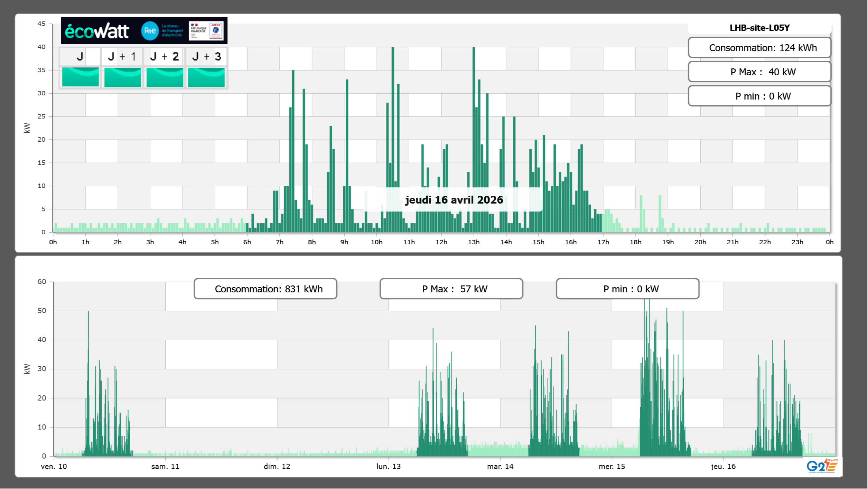Click the LHB-site-L05Y site title
Screen dimensions: 868x489
tap(759, 28)
